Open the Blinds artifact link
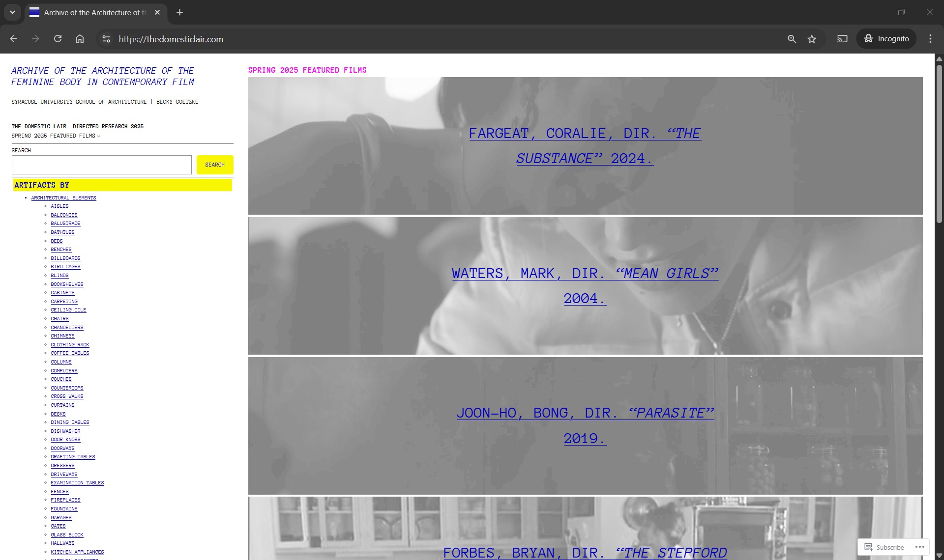 point(59,276)
